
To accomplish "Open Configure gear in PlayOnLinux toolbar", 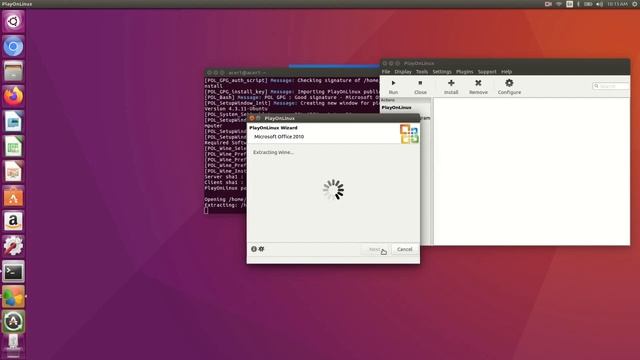I will (x=509, y=83).
